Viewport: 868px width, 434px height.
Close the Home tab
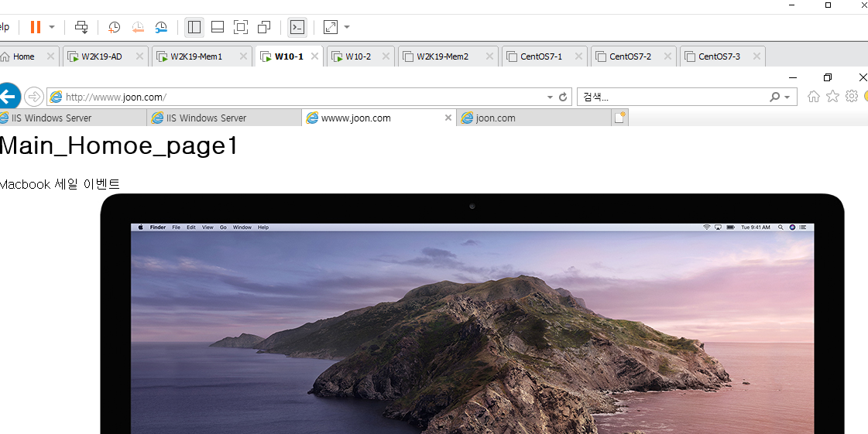tap(50, 56)
